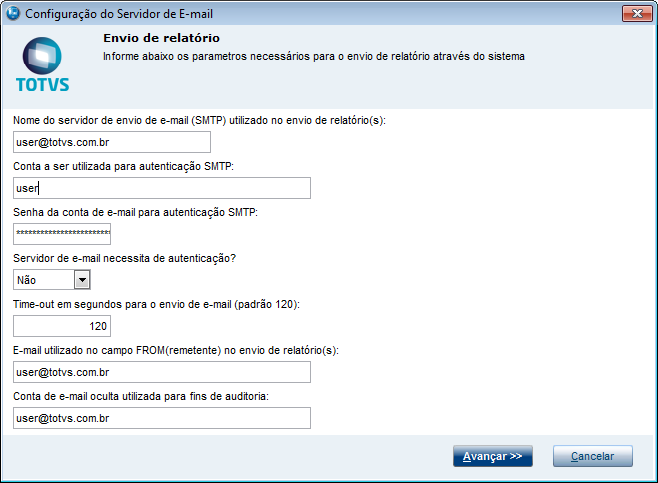
Task: Click the 'Servidor de e-mail necessita de autenticação?' label
Action: [x=138, y=258]
